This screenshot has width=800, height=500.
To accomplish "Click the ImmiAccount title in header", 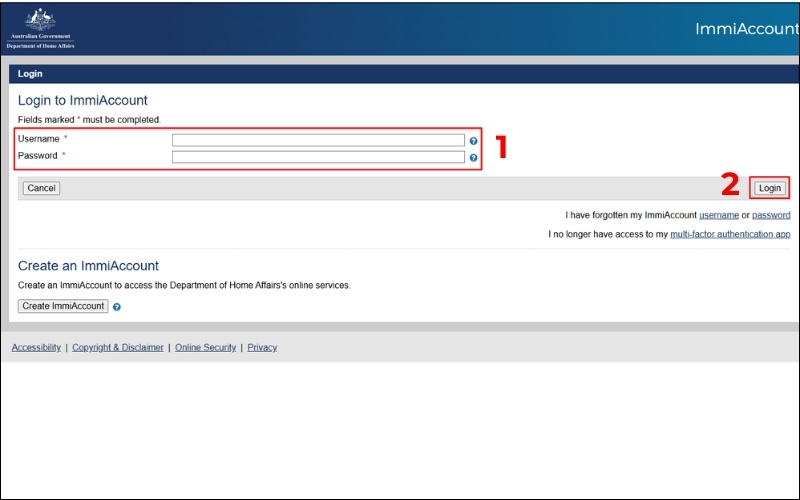I will pyautogui.click(x=746, y=29).
